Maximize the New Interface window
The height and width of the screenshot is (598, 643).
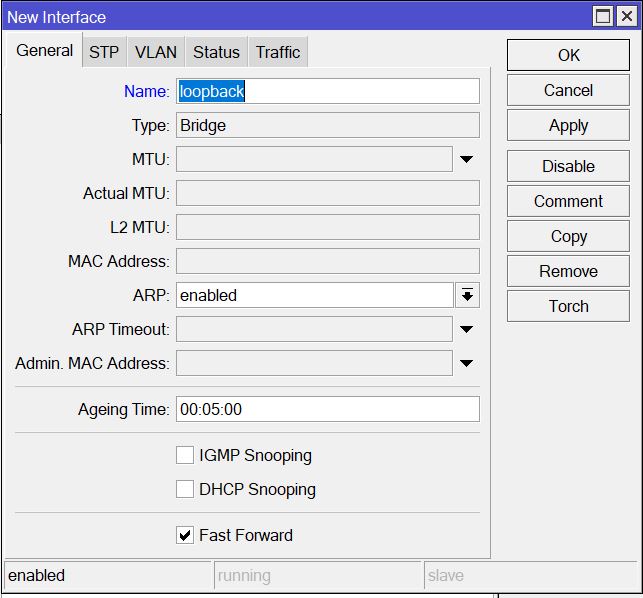coord(602,17)
